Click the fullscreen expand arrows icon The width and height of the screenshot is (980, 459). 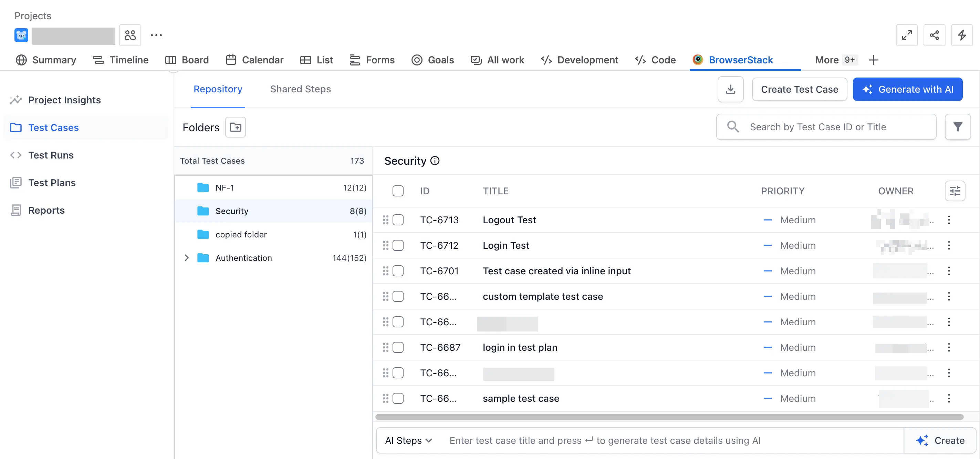click(x=907, y=35)
